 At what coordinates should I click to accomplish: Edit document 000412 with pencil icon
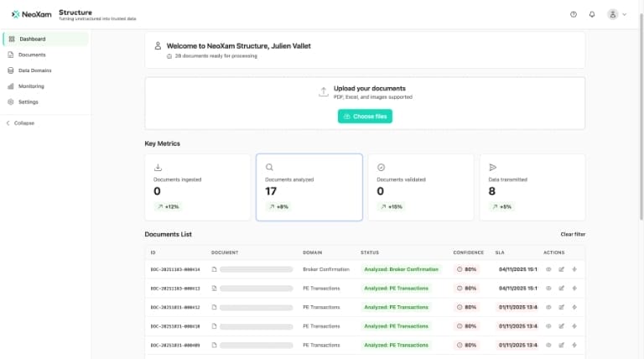(x=562, y=307)
